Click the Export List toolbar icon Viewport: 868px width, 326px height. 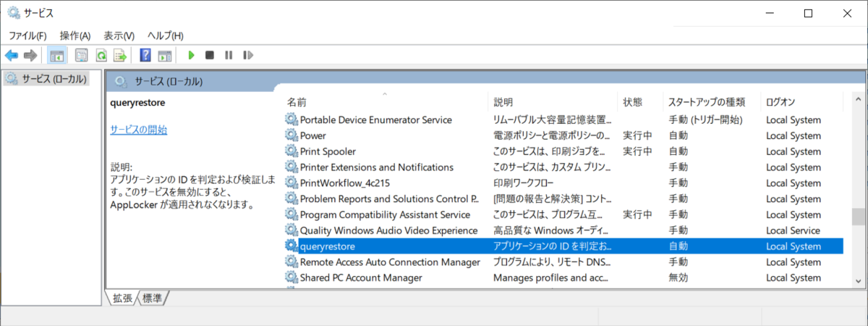[120, 55]
